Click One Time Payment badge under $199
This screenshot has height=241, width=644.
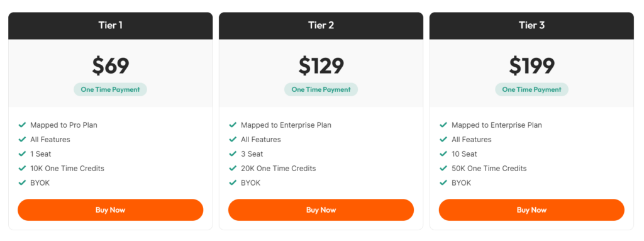[531, 89]
